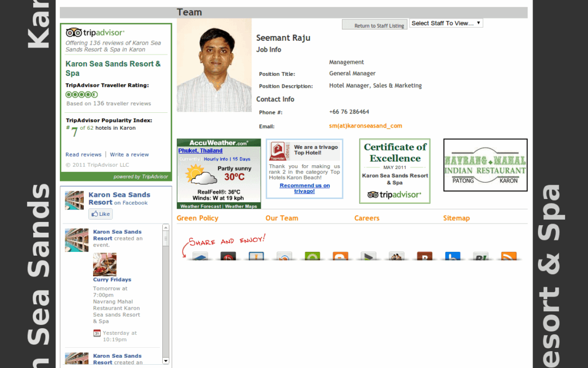Viewport: 588px width, 368px height.
Task: Click the calendar icon beside Yesterday at 10:19pm
Action: coord(97,333)
